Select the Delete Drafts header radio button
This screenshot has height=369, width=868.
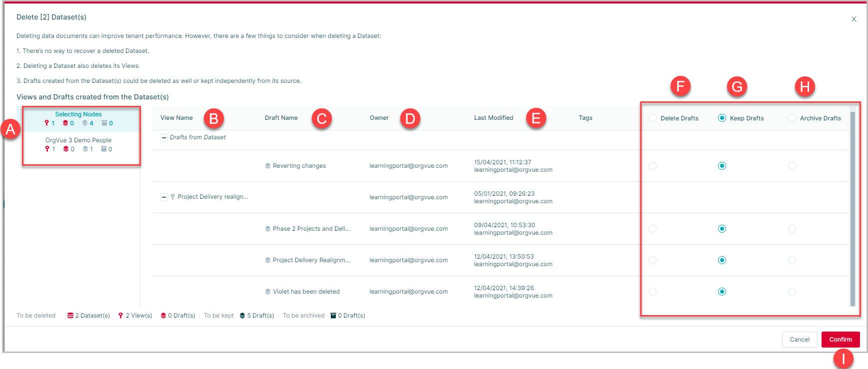653,118
